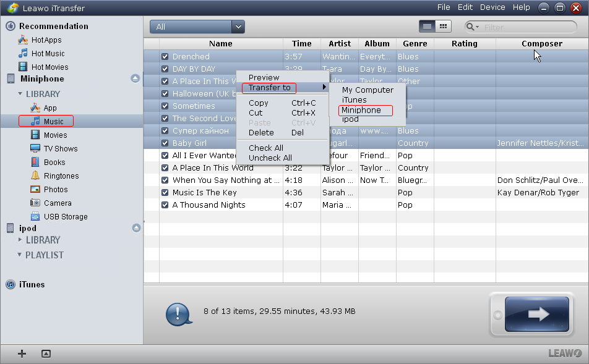Uncheck the Sometimes song checkbox

(x=165, y=106)
